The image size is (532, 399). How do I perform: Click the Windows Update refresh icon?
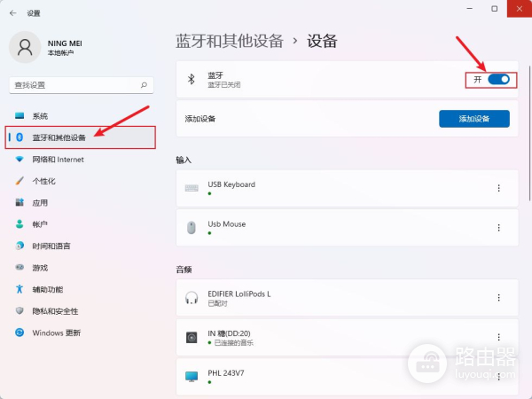coord(20,332)
